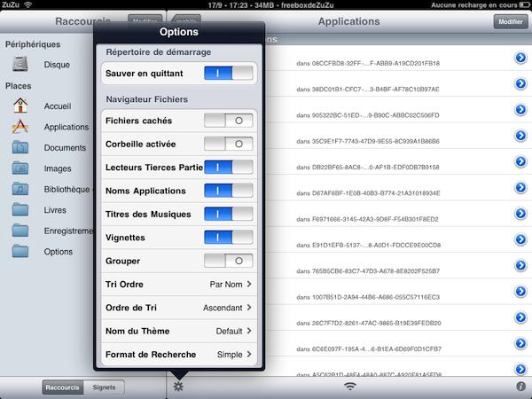
Task: Select the Livres label in sidebar
Action: point(55,210)
